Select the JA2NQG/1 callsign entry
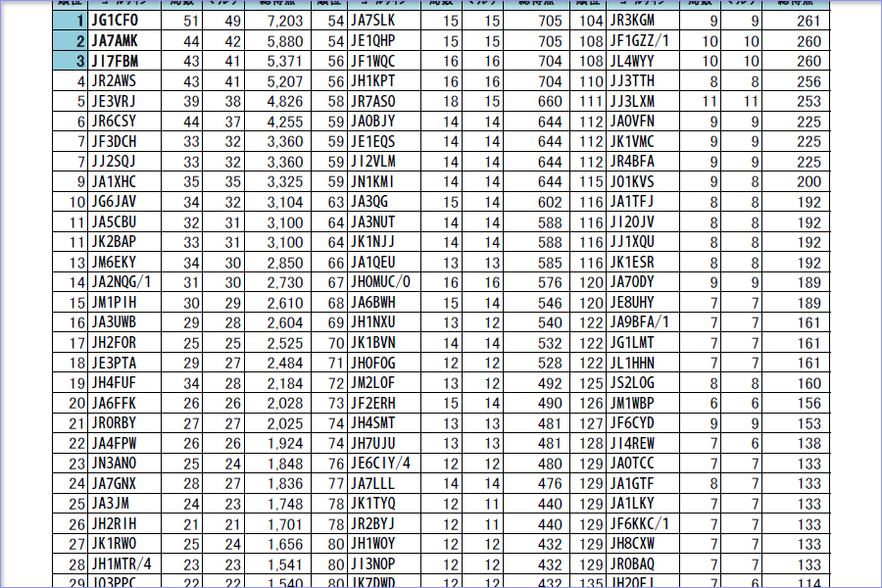 pyautogui.click(x=122, y=282)
